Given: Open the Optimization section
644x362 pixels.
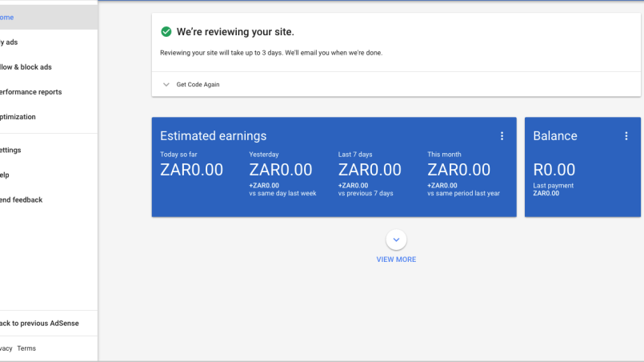Looking at the screenshot, I should click(x=18, y=117).
